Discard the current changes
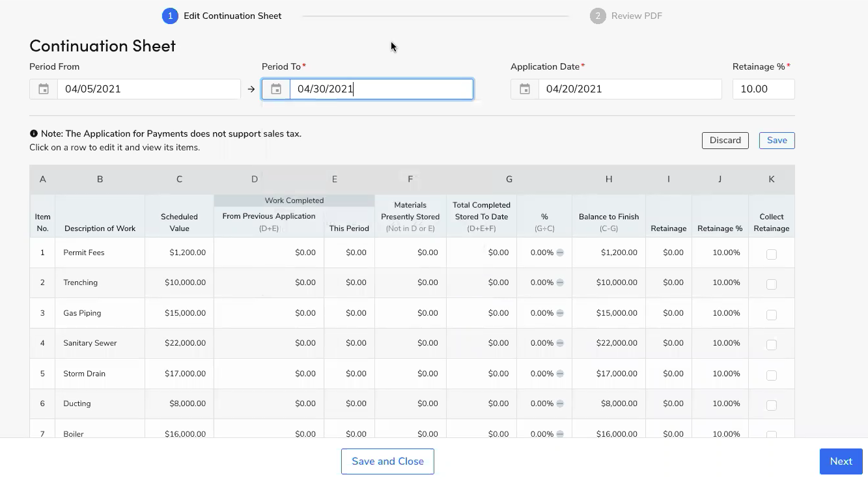The width and height of the screenshot is (868, 481). click(x=725, y=140)
